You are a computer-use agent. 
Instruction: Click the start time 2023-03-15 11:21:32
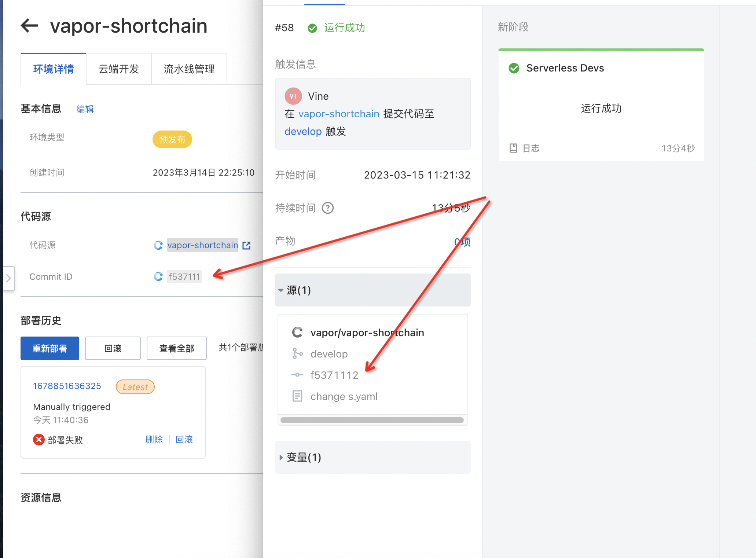point(417,175)
